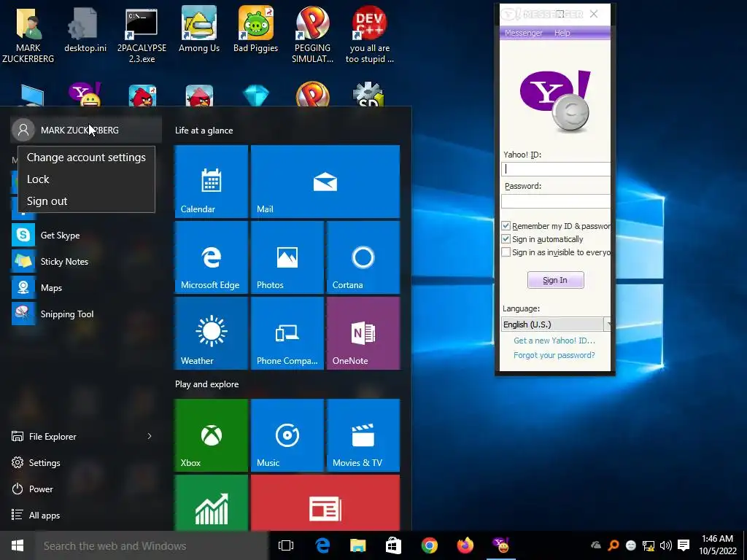The height and width of the screenshot is (560, 747).
Task: Launch Bad Piggies desktop shortcut
Action: (x=255, y=29)
